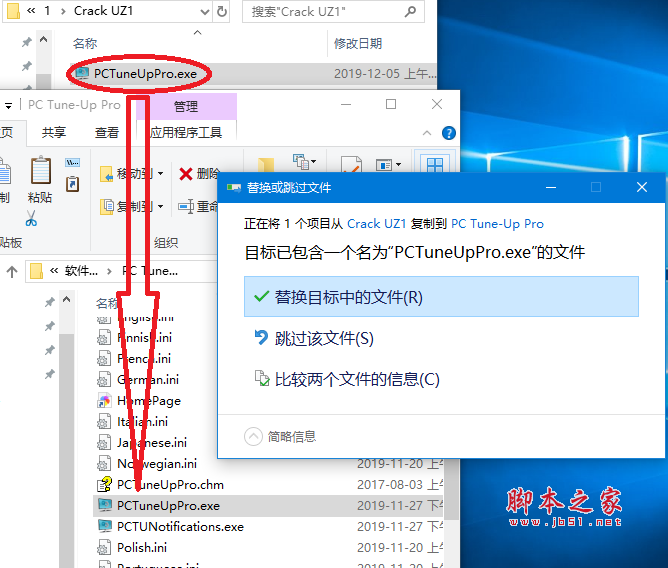668x568 pixels.
Task: Select PCTuneUpPro.chm help file
Action: pos(170,485)
